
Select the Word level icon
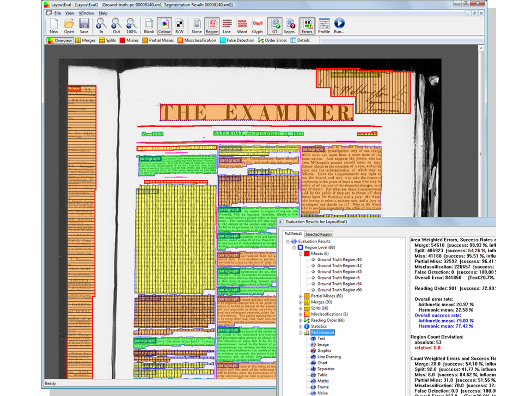click(x=242, y=26)
